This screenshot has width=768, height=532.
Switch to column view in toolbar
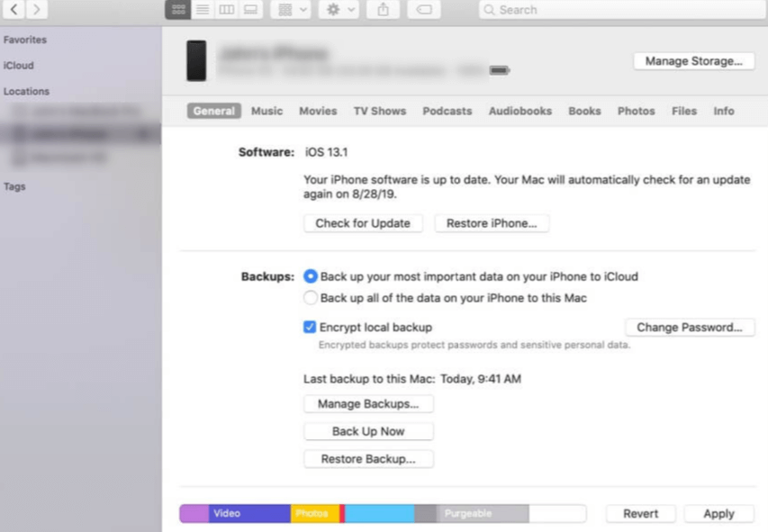[x=226, y=10]
